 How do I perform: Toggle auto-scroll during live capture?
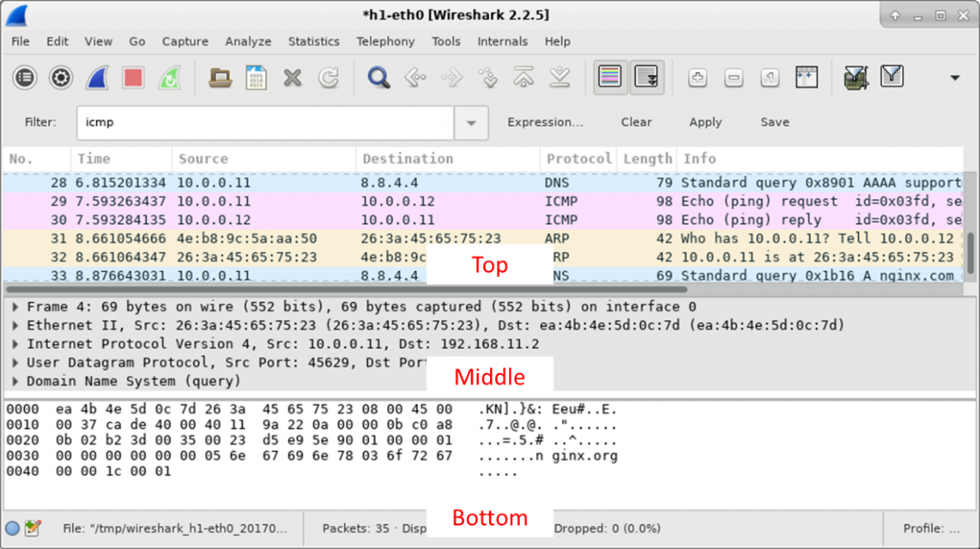[648, 77]
